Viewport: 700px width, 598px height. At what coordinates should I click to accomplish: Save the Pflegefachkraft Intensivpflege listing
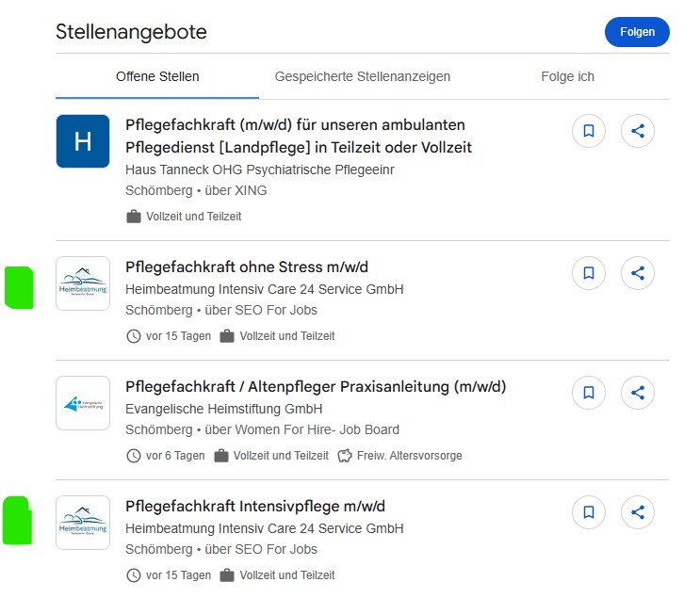point(589,512)
